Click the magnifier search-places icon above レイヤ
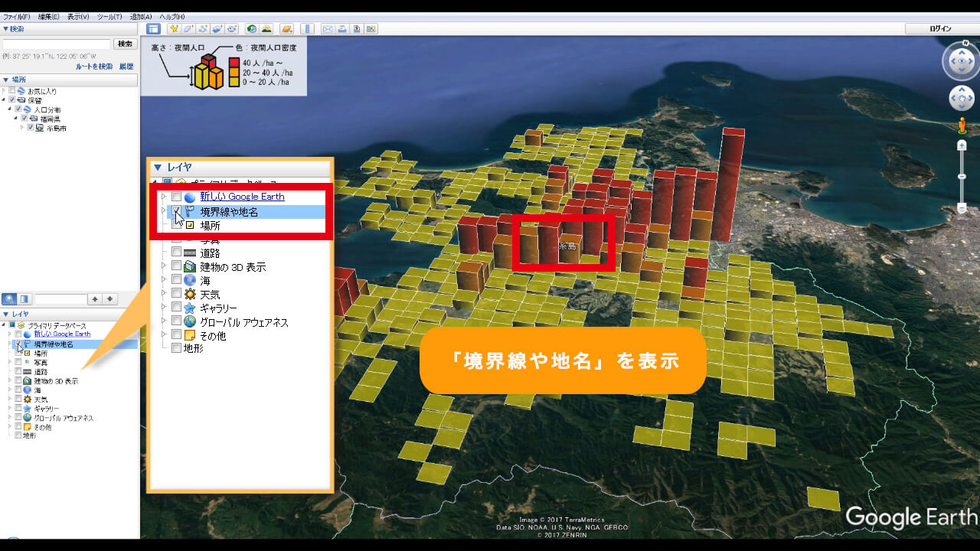This screenshot has width=980, height=551. (9, 298)
